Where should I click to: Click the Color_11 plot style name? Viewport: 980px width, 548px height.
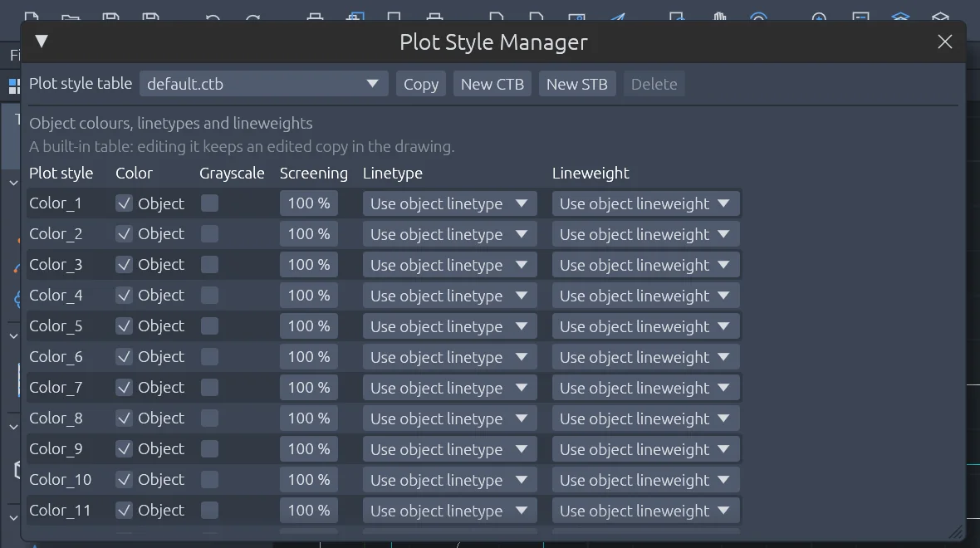(x=60, y=510)
